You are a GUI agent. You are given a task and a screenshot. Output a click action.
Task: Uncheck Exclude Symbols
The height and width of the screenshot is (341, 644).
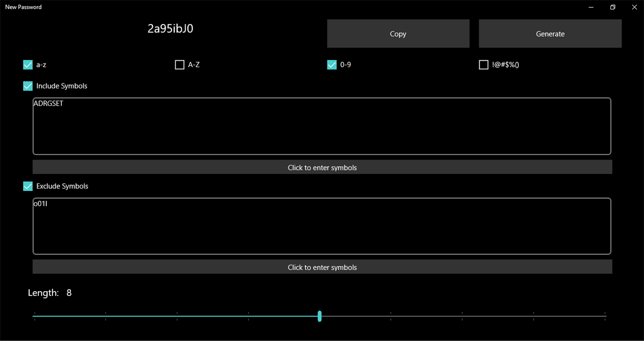(28, 186)
